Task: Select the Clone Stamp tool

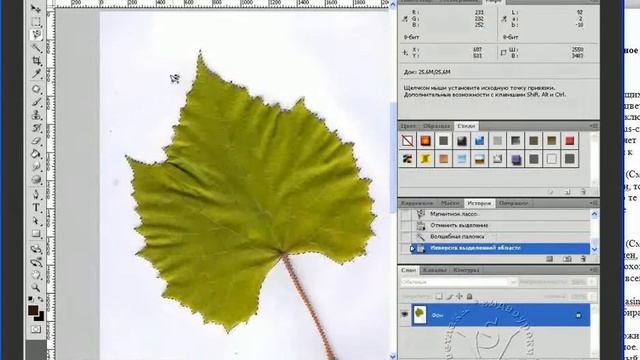Action: tap(36, 115)
